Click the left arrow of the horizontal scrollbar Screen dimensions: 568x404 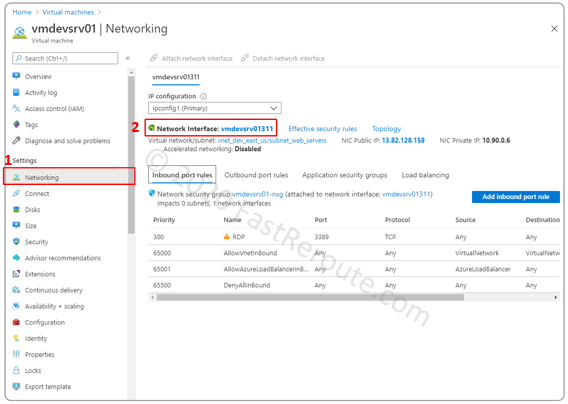[153, 297]
